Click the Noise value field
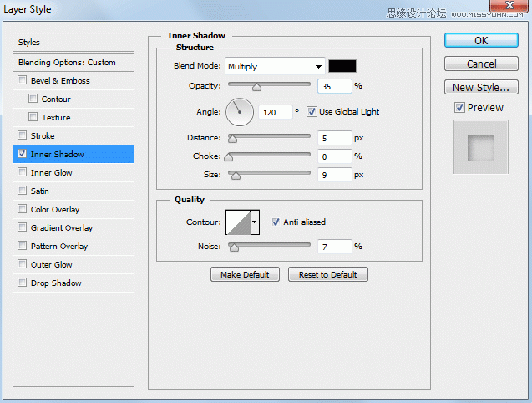The height and width of the screenshot is (403, 532). [x=335, y=247]
